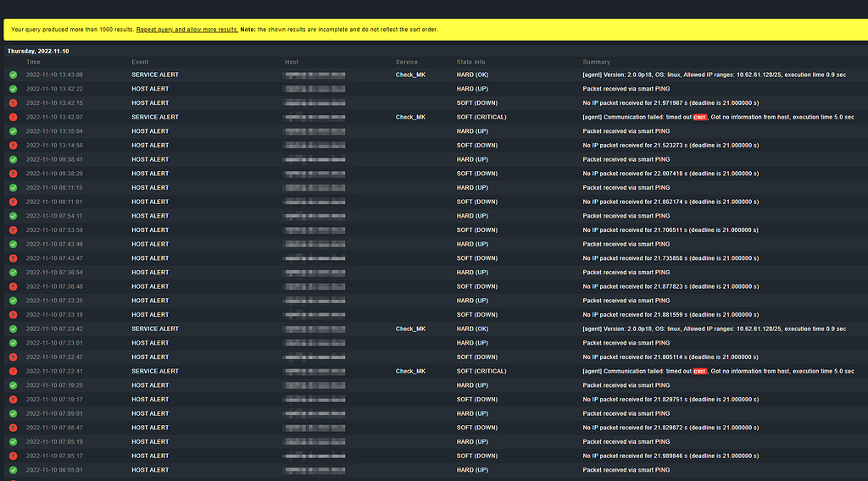
Task: Click the red status icon at 09:38:20
Action: [x=13, y=174]
